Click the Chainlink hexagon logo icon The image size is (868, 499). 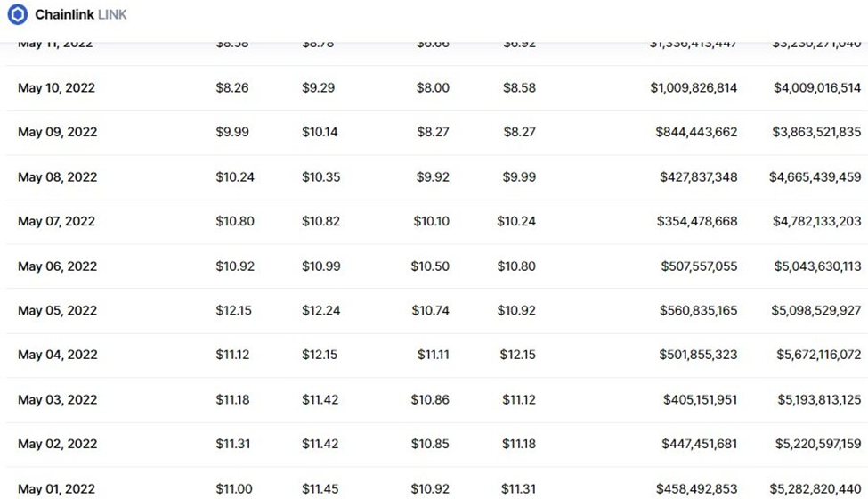click(x=17, y=14)
